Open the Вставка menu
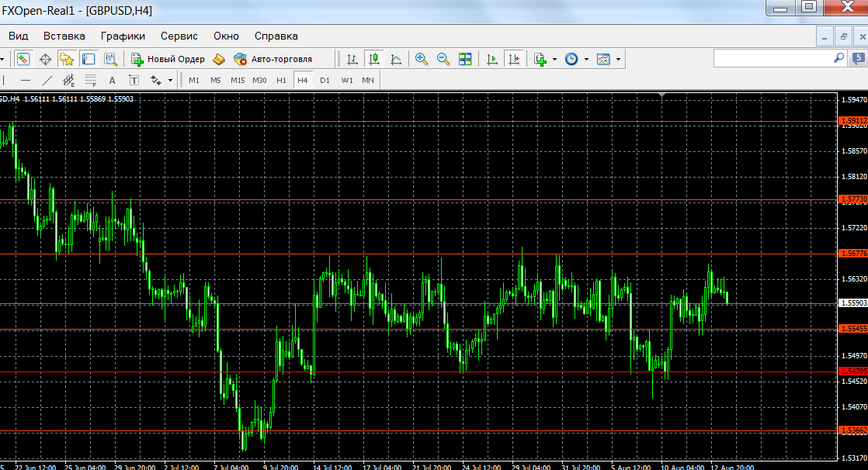The image size is (868, 470). [x=64, y=36]
